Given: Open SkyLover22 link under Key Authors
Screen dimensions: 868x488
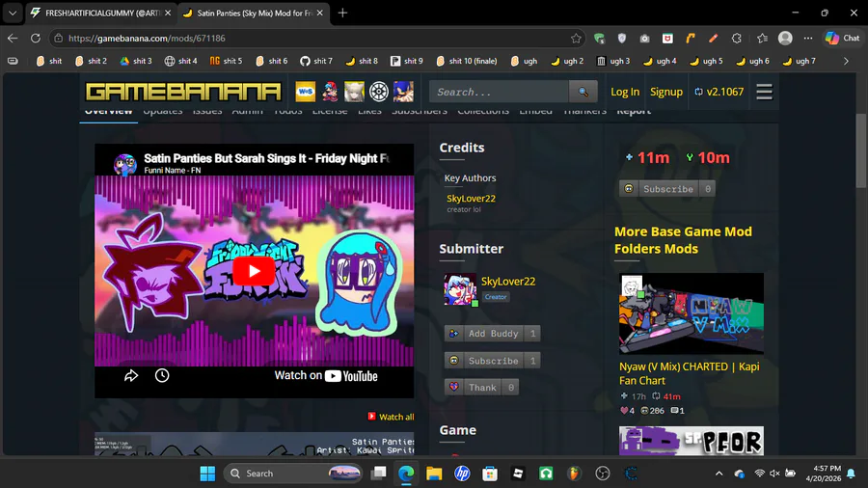Looking at the screenshot, I should point(471,198).
